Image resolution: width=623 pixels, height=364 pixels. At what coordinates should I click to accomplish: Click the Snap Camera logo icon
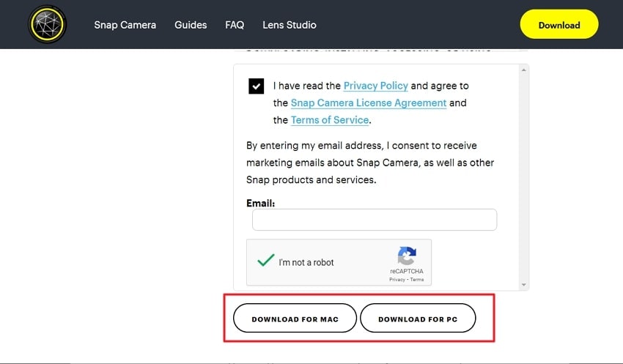pyautogui.click(x=47, y=25)
